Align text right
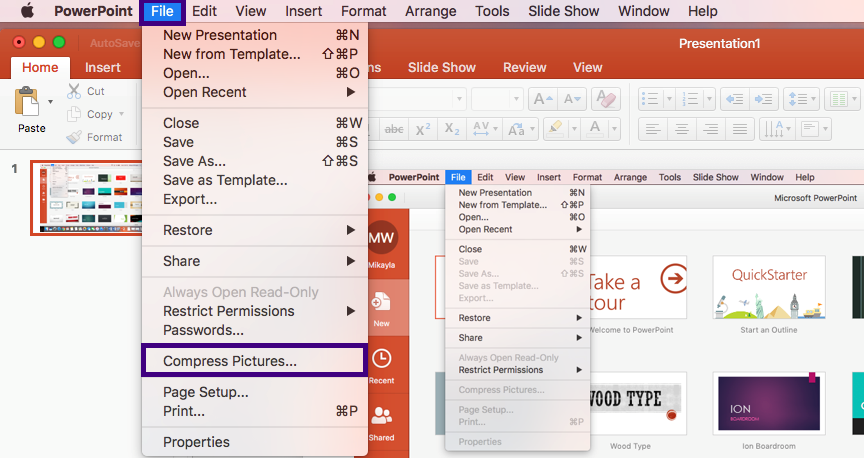 711,129
